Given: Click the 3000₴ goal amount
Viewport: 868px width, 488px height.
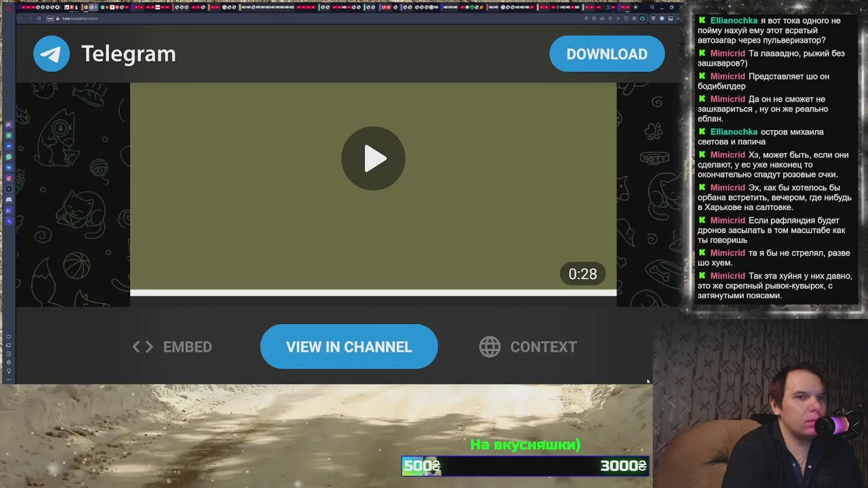Looking at the screenshot, I should [623, 466].
